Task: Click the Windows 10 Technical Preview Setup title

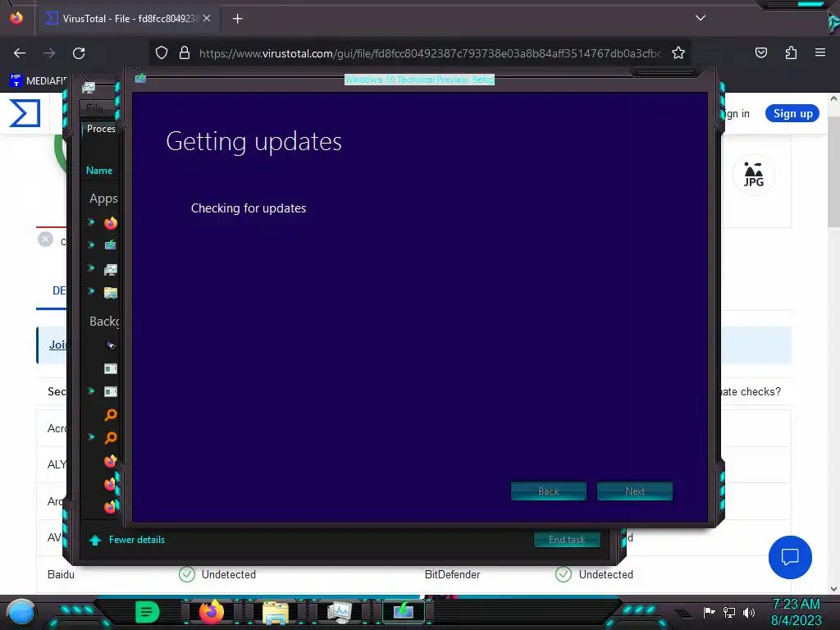Action: [419, 80]
